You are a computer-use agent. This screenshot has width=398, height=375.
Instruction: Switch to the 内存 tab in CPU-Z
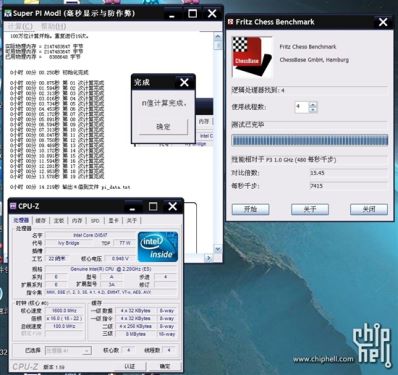[77, 220]
